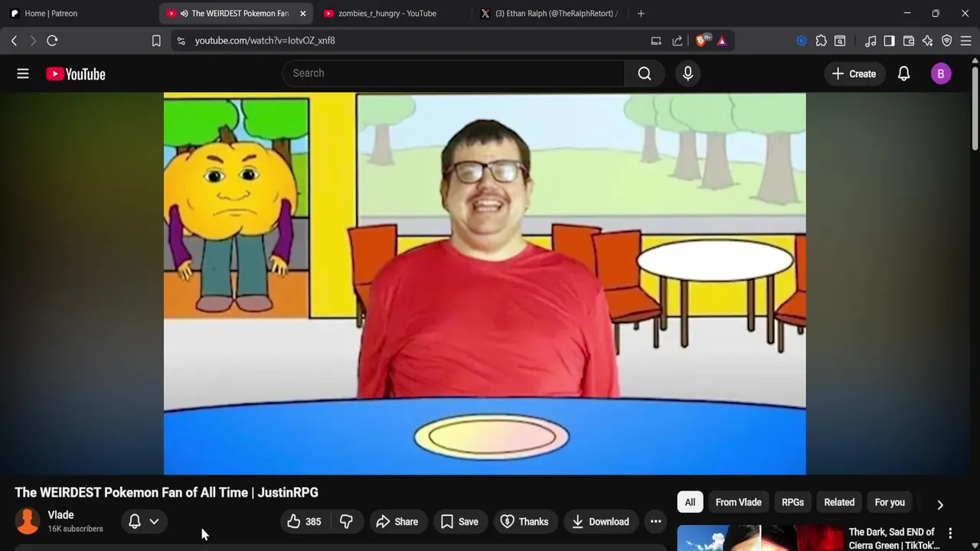Like the video (385 likes)
980x551 pixels.
tap(304, 522)
